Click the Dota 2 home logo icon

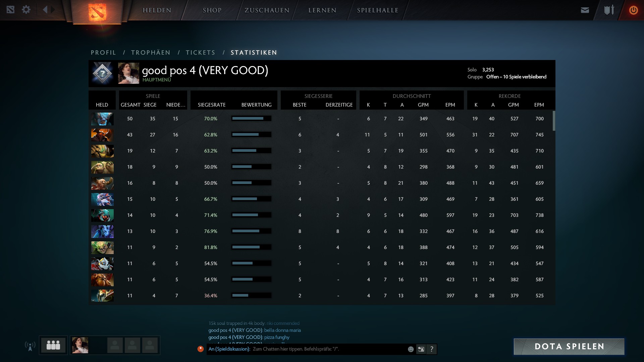[x=97, y=12]
